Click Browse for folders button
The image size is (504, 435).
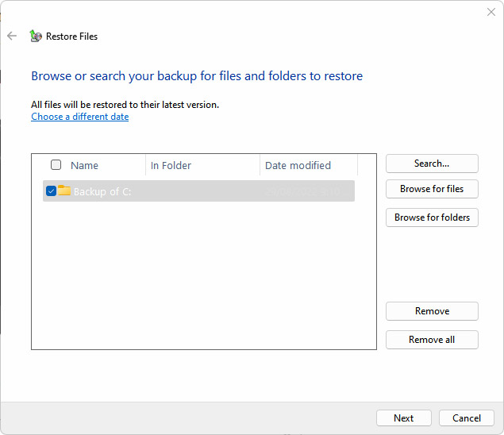click(x=432, y=217)
